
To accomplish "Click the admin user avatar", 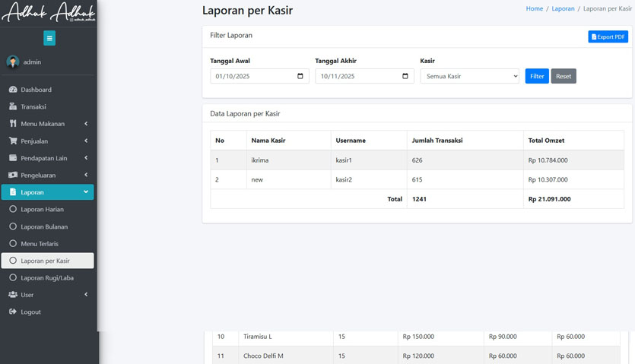I will (x=13, y=62).
